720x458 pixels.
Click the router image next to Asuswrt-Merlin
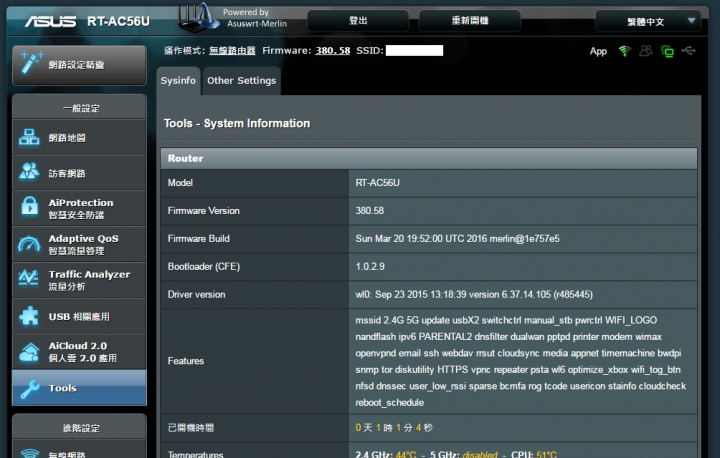[198, 17]
